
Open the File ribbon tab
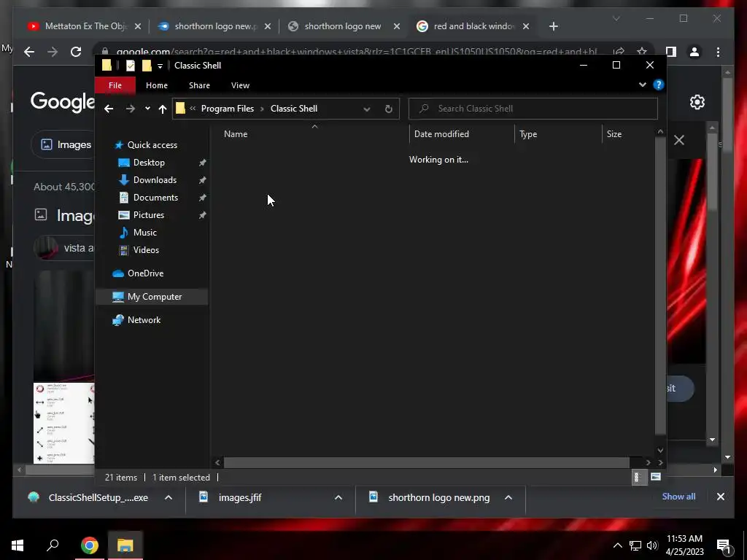coord(115,85)
